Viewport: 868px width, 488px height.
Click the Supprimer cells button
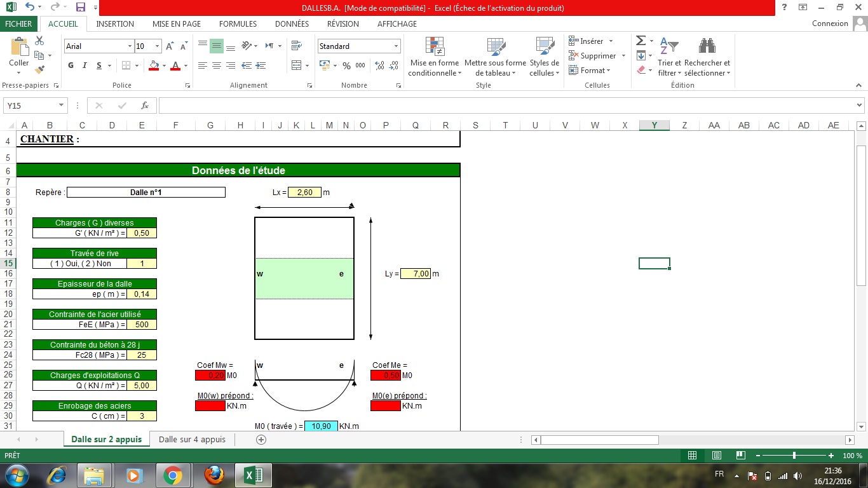(597, 55)
